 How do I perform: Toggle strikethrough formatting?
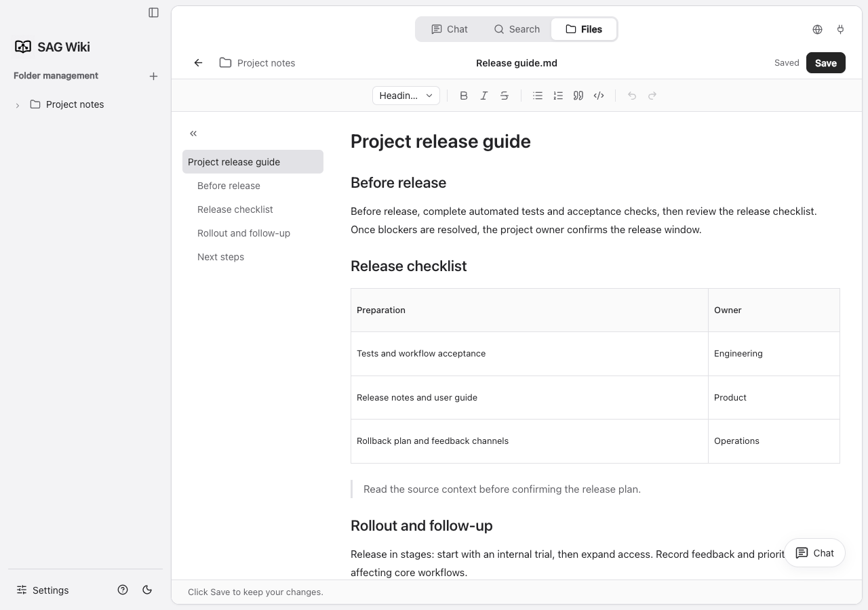click(x=505, y=96)
